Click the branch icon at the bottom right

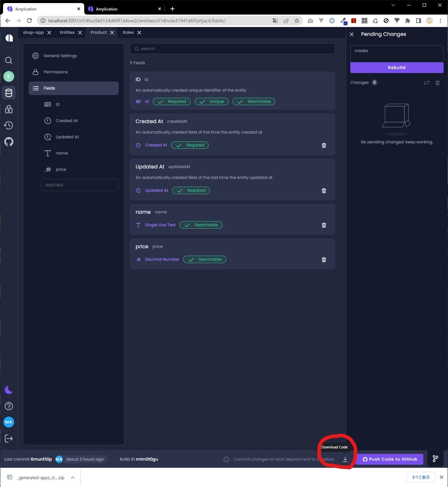click(435, 459)
